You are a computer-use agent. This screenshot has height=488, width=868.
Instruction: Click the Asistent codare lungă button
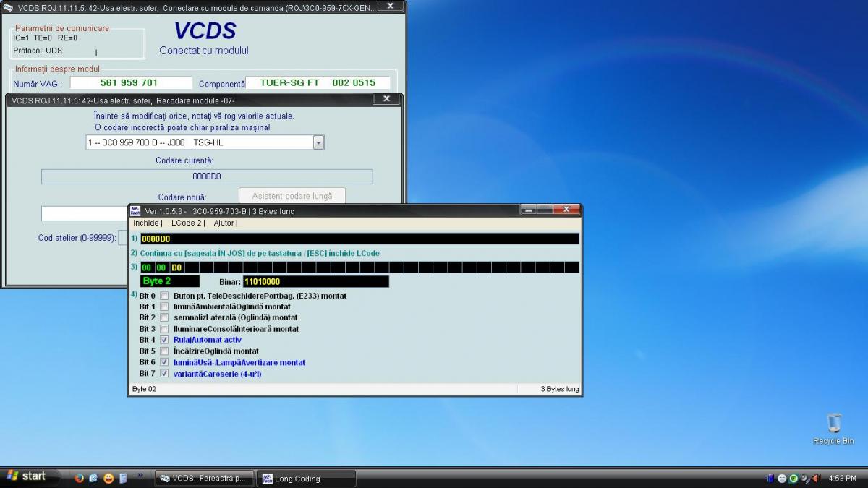(x=292, y=196)
